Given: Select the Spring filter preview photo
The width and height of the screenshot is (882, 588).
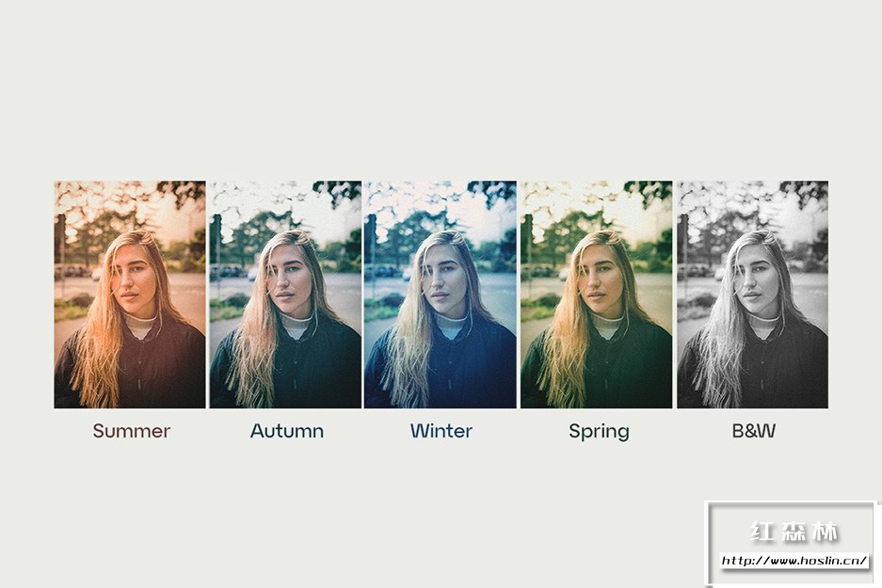Looking at the screenshot, I should coord(596,294).
